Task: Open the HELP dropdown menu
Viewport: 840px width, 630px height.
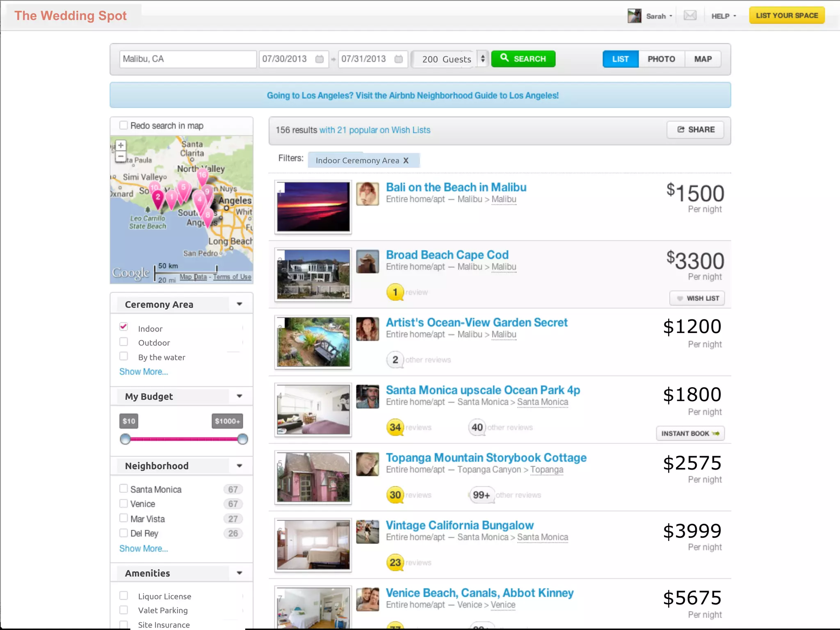Action: (724, 16)
